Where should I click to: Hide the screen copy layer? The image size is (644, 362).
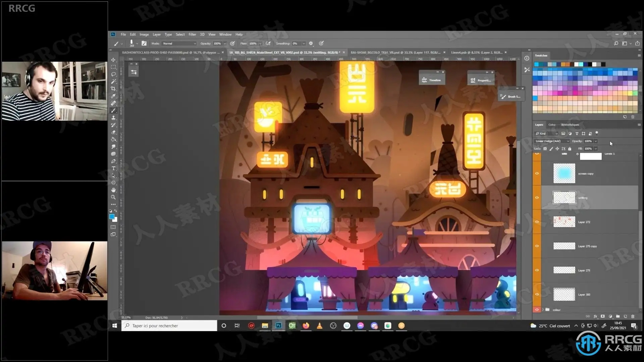(x=537, y=174)
